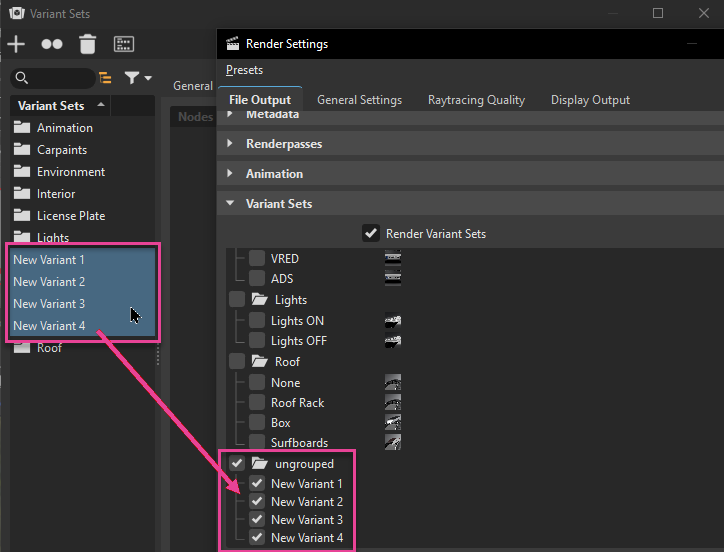This screenshot has width=724, height=552.
Task: Switch to the Raytracing Quality tab
Action: [x=476, y=100]
